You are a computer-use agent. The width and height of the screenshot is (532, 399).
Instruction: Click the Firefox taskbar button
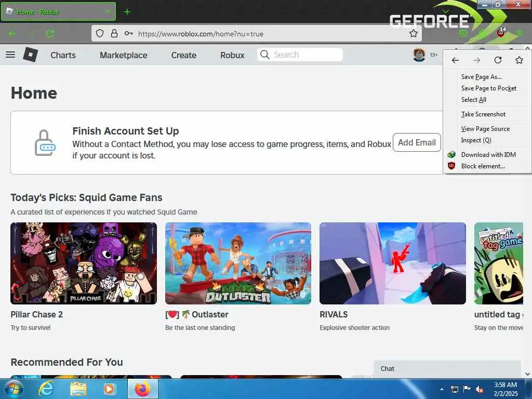click(143, 389)
